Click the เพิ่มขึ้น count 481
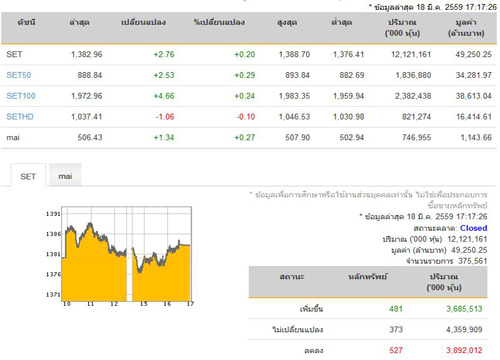Screen dimensions: 500x360 pos(396,309)
